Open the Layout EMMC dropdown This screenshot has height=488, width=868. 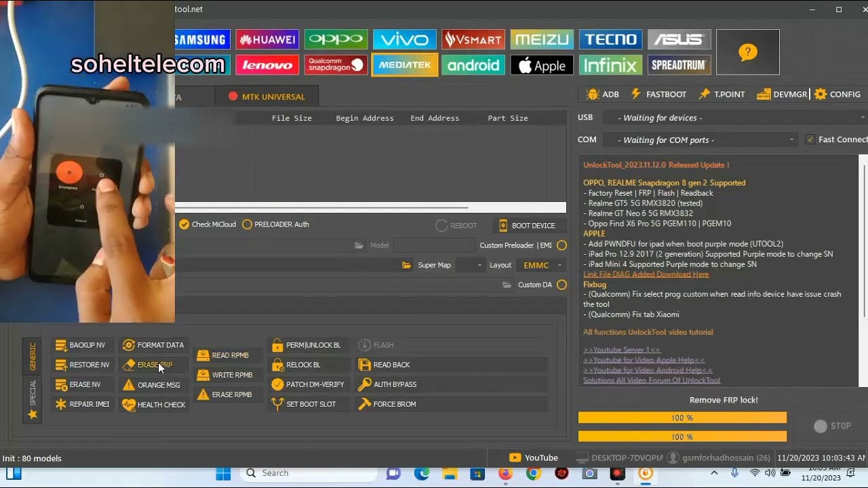click(540, 265)
